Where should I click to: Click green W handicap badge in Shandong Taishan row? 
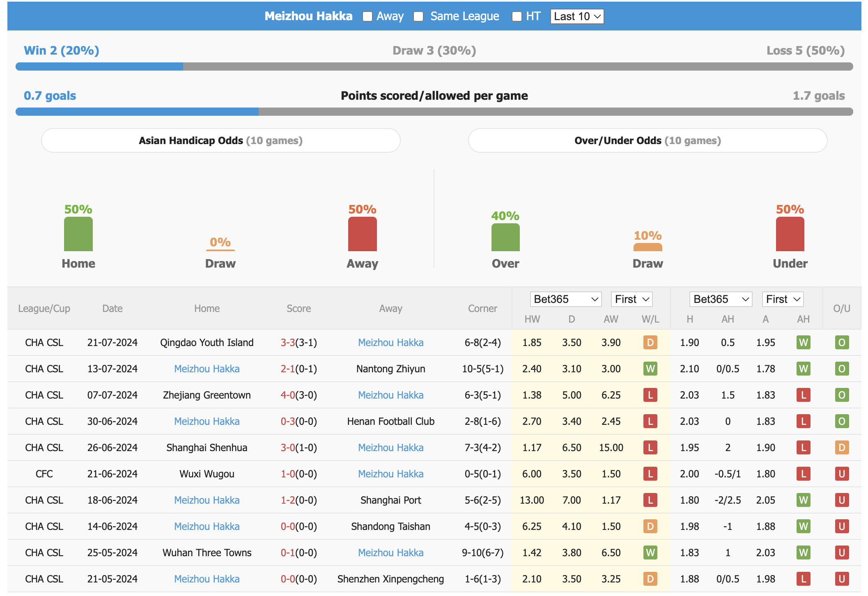(803, 526)
